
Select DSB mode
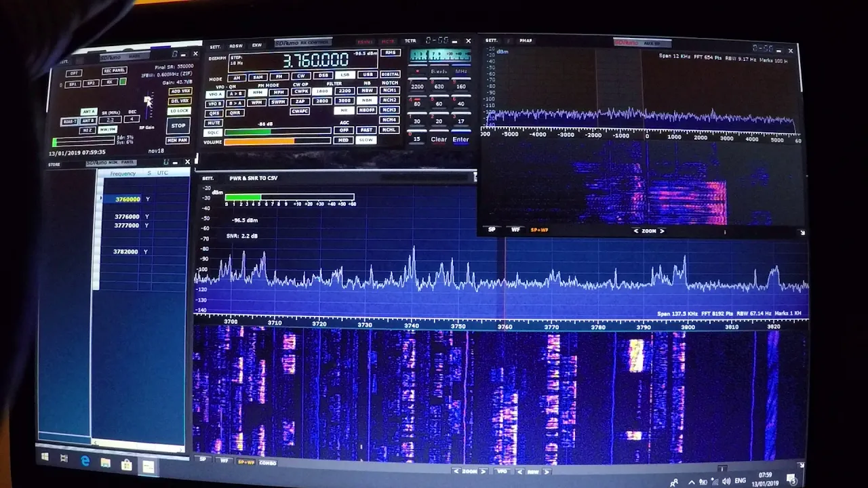(323, 75)
